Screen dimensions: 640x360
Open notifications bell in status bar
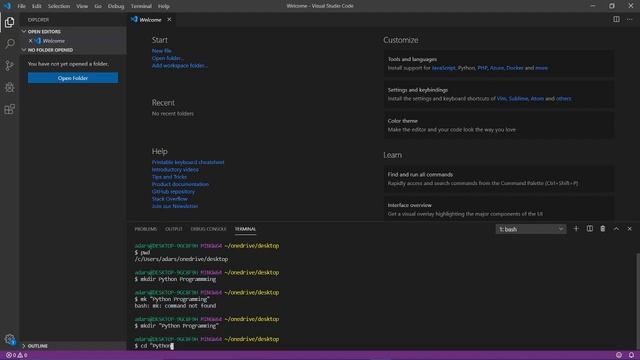631,355
